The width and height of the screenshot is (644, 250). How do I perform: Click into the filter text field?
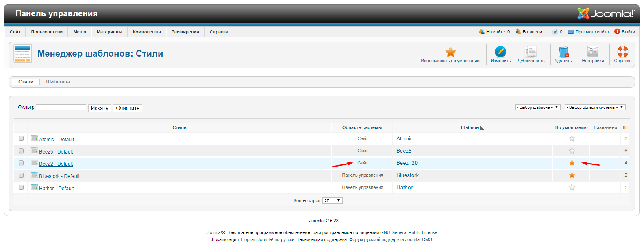61,107
